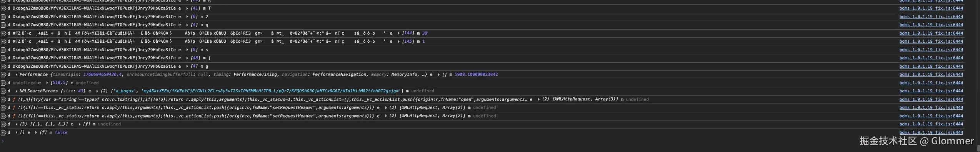Expand the empty [] array after Performance
This screenshot has height=152, width=980.
coord(438,74)
